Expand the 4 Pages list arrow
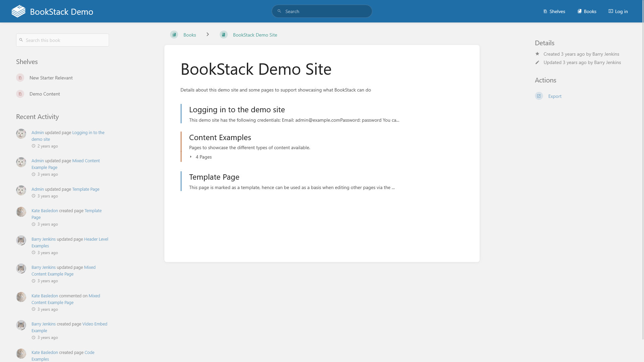644x362 pixels. point(191,157)
